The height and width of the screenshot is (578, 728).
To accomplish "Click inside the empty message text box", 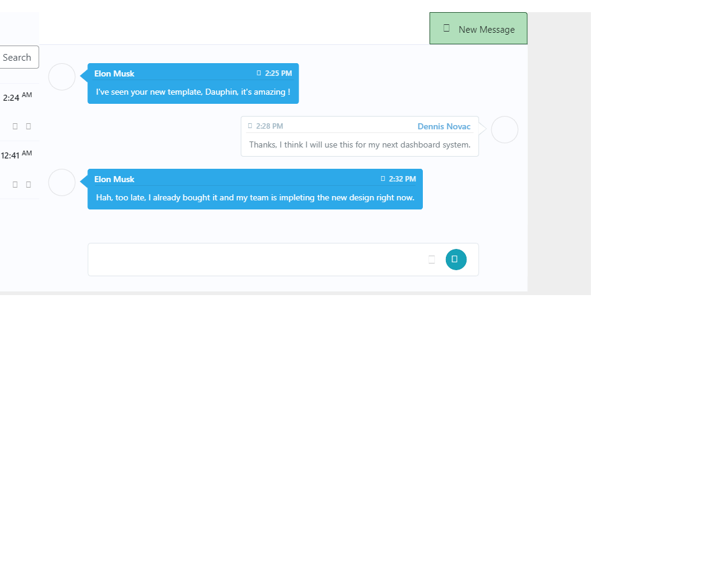I will coord(258,259).
